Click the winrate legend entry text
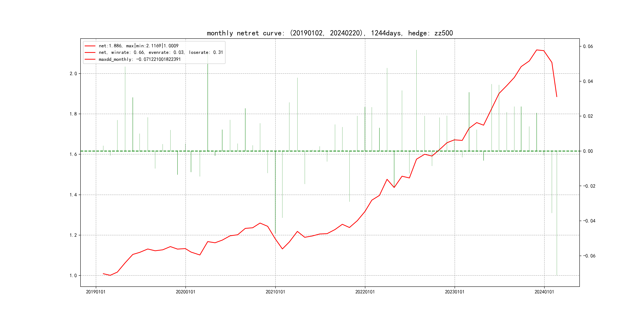 [x=161, y=52]
